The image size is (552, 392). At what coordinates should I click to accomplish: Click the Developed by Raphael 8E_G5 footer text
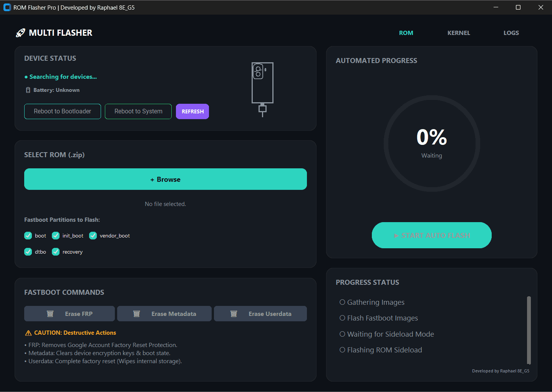point(501,371)
